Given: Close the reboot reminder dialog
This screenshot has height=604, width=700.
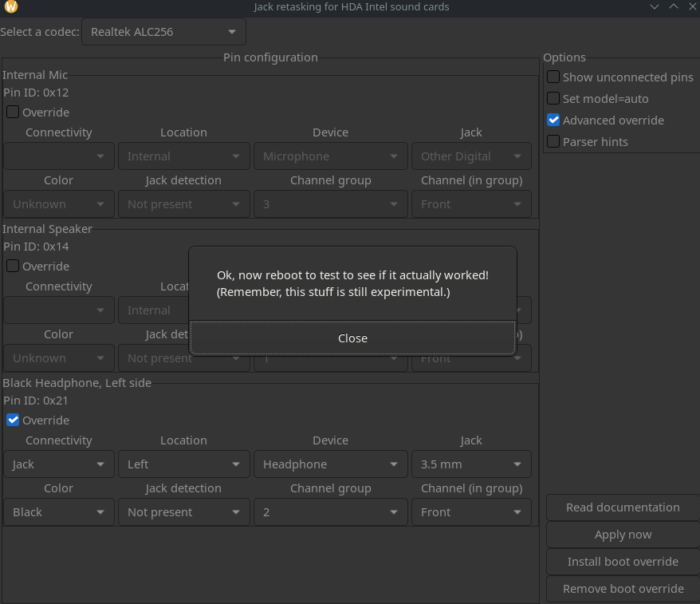Looking at the screenshot, I should pyautogui.click(x=352, y=338).
